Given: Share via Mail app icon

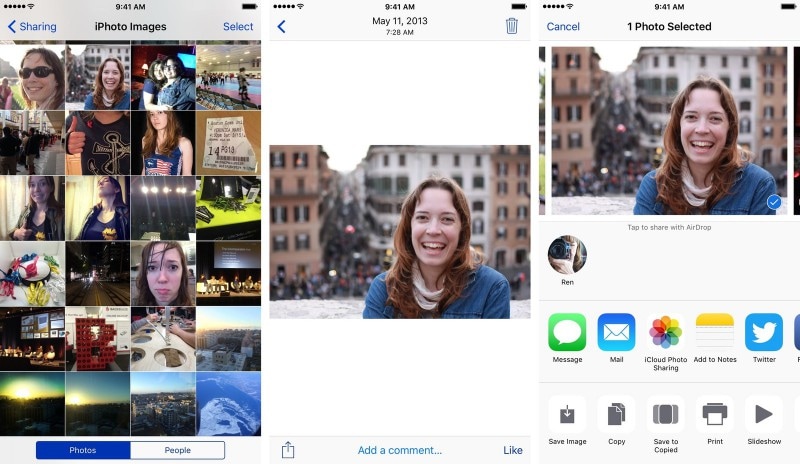Looking at the screenshot, I should pyautogui.click(x=616, y=332).
